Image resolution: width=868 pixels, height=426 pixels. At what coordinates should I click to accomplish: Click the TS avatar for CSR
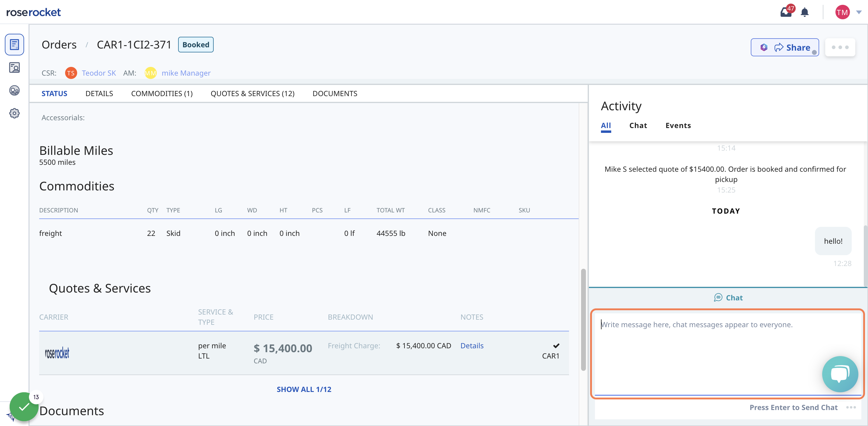71,73
